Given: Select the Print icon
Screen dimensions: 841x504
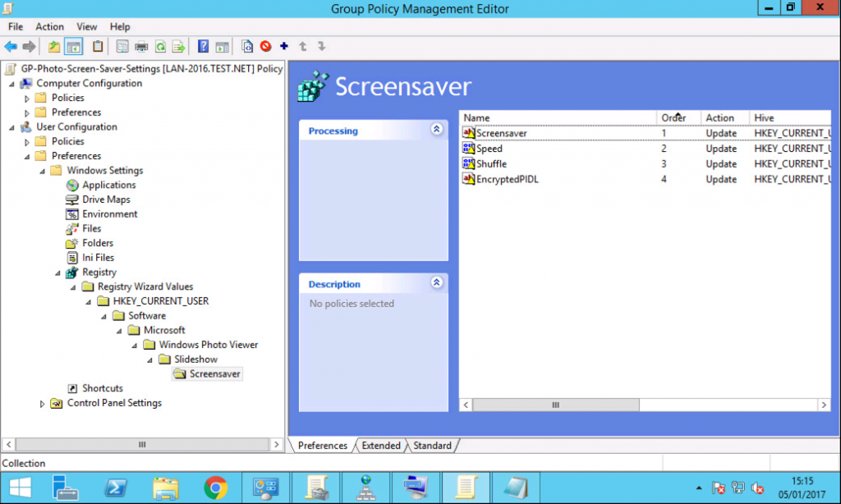Looking at the screenshot, I should pyautogui.click(x=140, y=47).
